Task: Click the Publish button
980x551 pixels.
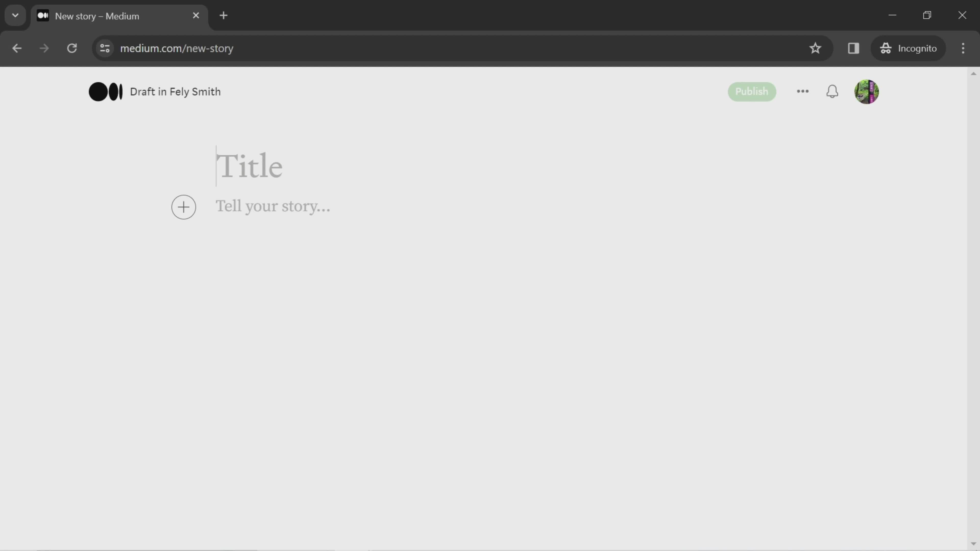Action: coord(752,91)
